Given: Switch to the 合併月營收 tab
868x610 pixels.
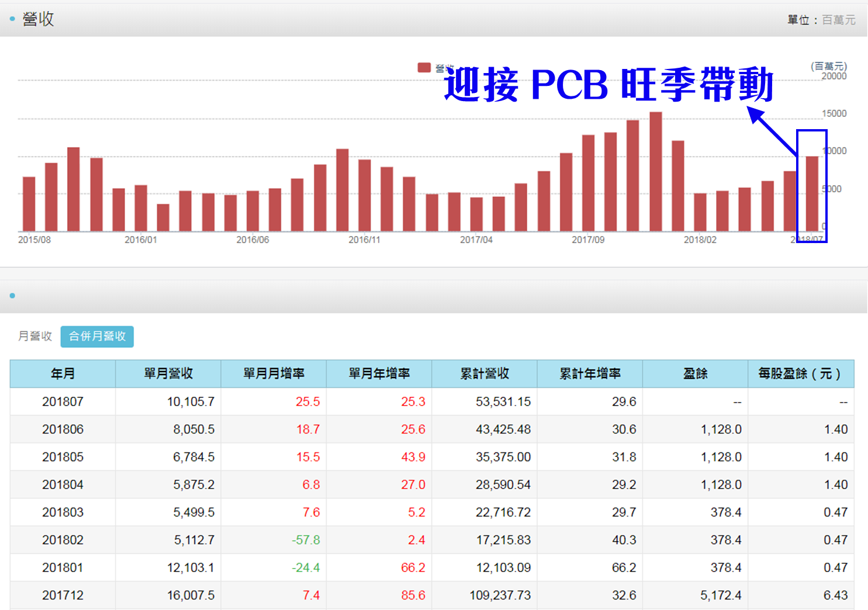Looking at the screenshot, I should [97, 337].
